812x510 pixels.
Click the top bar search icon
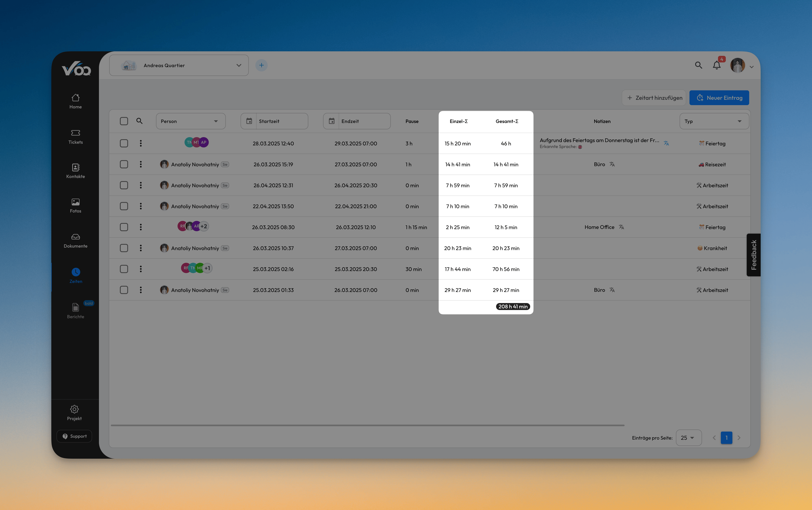point(698,65)
